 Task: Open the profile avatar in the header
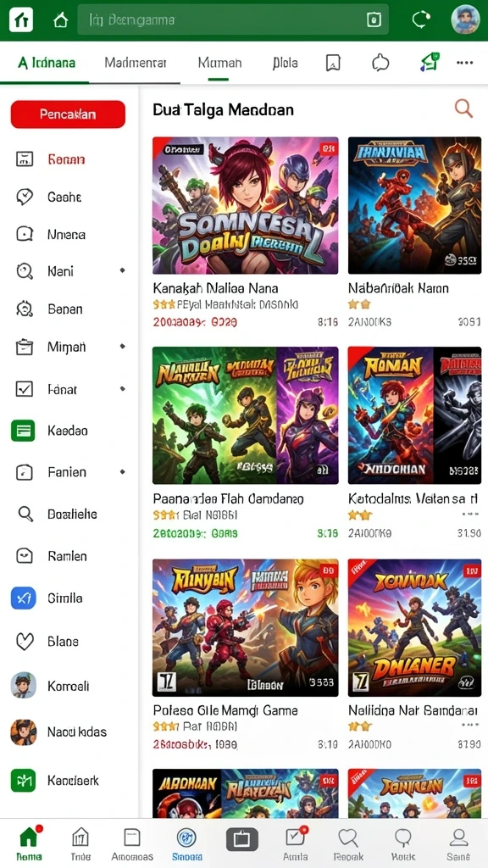(x=465, y=19)
